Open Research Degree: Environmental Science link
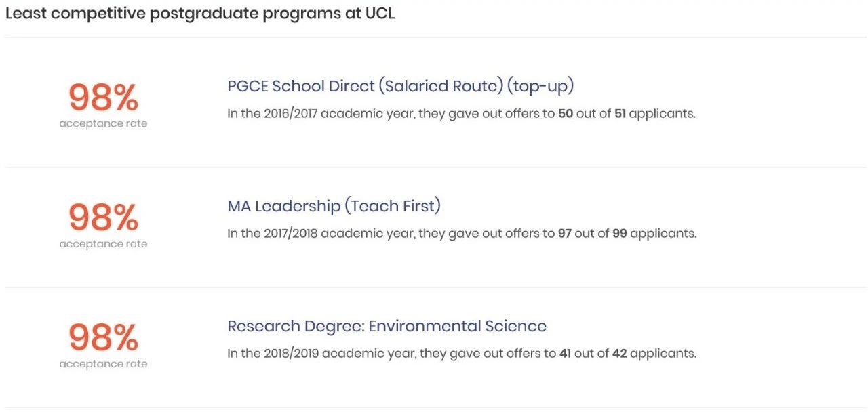Image resolution: width=868 pixels, height=412 pixels. click(387, 326)
